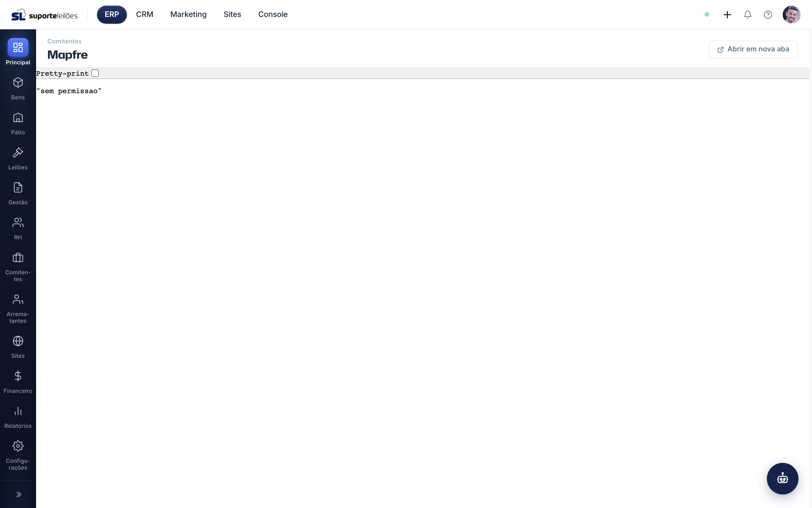The width and height of the screenshot is (812, 508).
Task: Click the Mapfre page title
Action: 67,55
